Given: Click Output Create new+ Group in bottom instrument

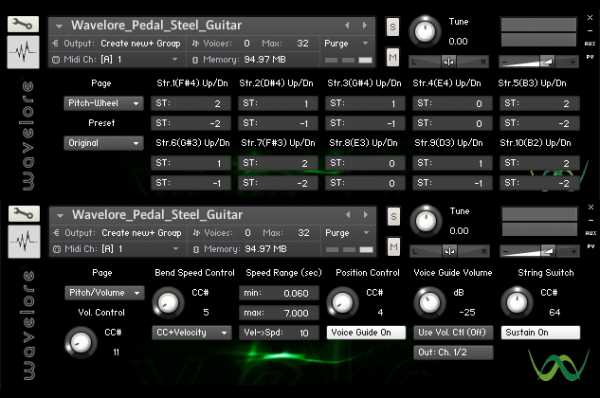Looking at the screenshot, I should (x=141, y=233).
